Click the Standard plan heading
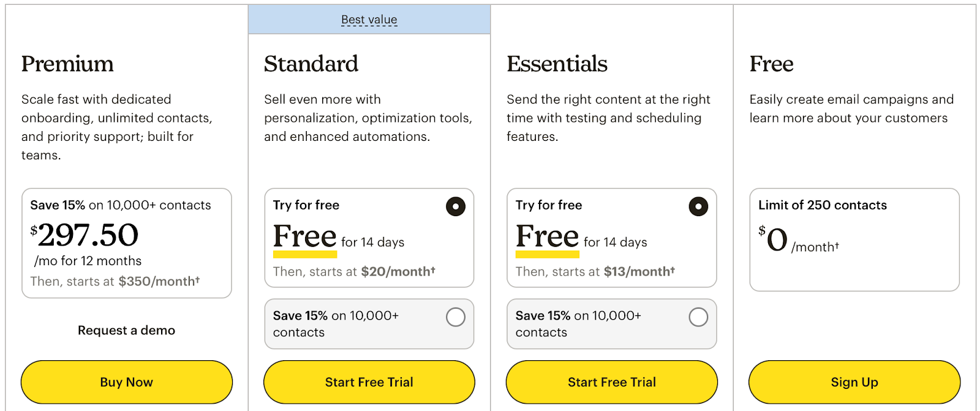The width and height of the screenshot is (980, 411). click(311, 64)
